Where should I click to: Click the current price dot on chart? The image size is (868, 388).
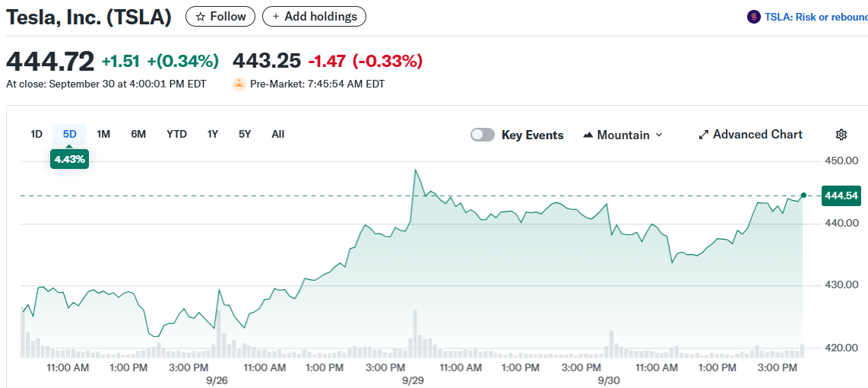pos(803,196)
